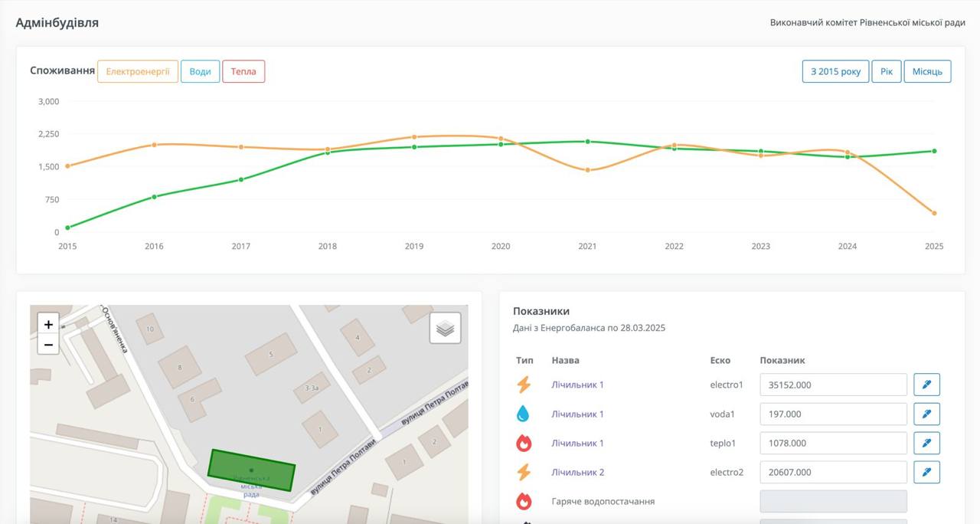This screenshot has width=980, height=524.
Task: Click edit icon for teplo1 meter reading
Action: 926,443
